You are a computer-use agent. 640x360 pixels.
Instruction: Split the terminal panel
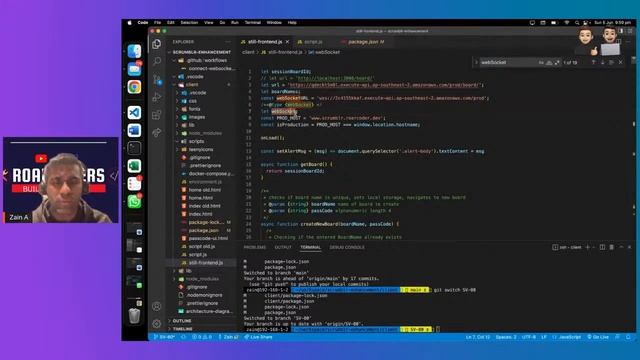[602, 247]
